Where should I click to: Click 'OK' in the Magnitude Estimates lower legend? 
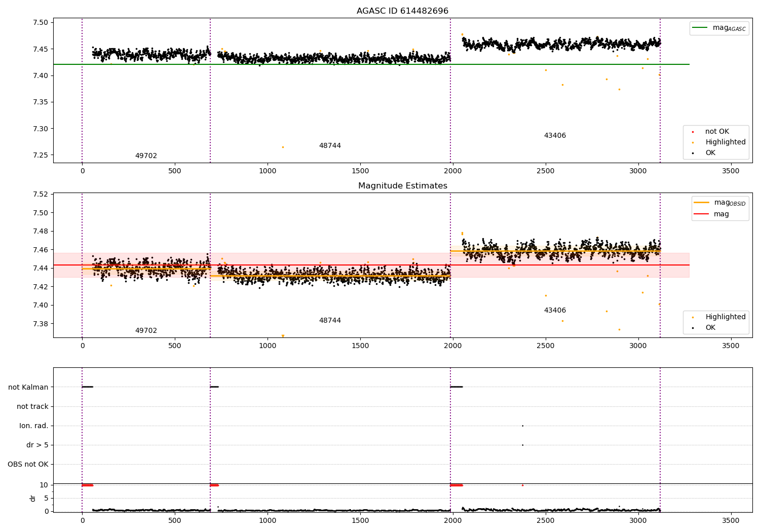(x=704, y=328)
